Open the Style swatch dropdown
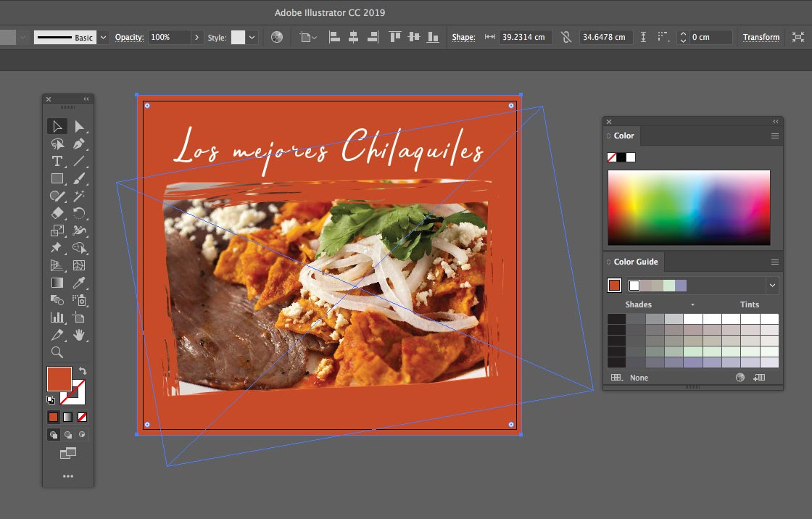This screenshot has height=519, width=812. pyautogui.click(x=252, y=37)
